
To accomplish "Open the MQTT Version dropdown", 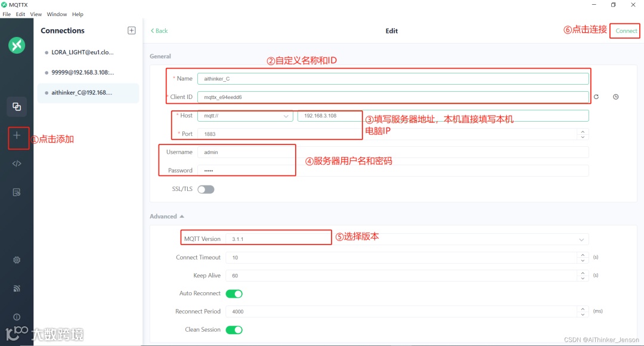I will click(x=407, y=239).
